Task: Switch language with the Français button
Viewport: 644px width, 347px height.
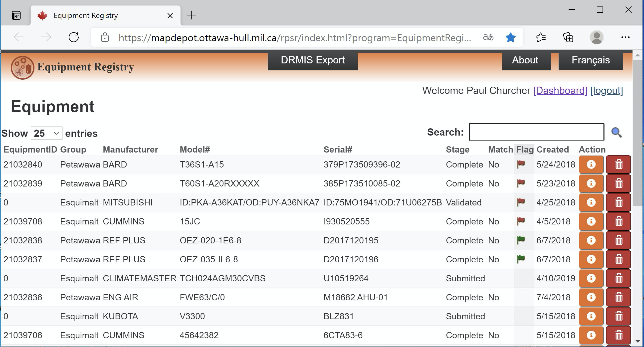Action: [591, 60]
